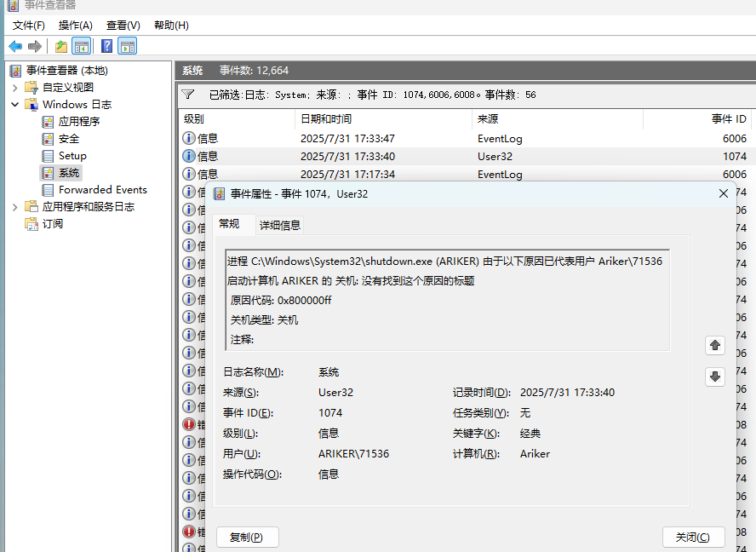
Task: Open the 帮助(H) menu
Action: click(171, 26)
